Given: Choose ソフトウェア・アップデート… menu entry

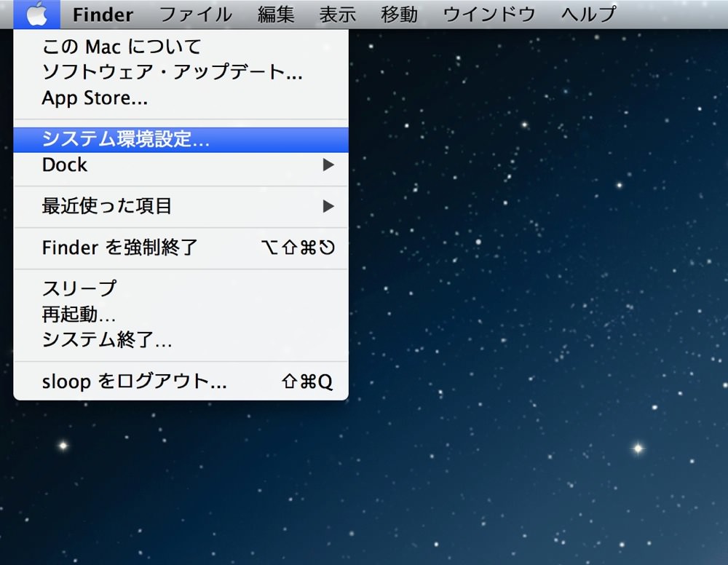Looking at the screenshot, I should (x=181, y=72).
